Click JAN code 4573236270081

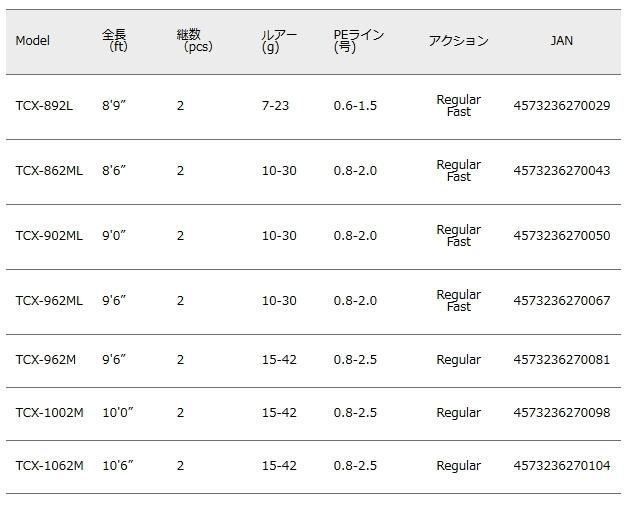tap(561, 360)
